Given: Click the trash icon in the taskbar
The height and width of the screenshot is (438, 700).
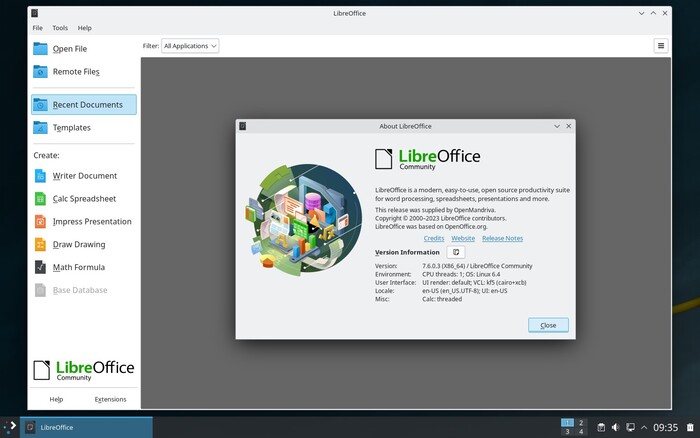Looking at the screenshot, I should 690,427.
